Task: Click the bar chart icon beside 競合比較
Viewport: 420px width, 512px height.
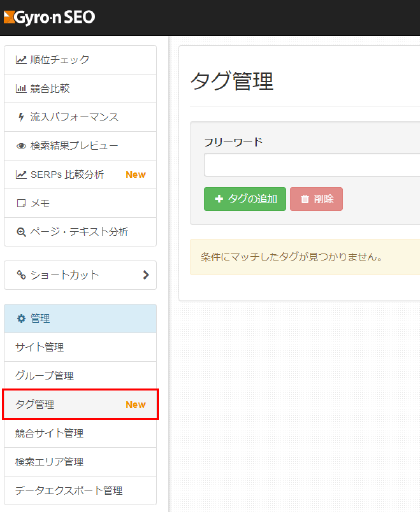Action: click(21, 88)
